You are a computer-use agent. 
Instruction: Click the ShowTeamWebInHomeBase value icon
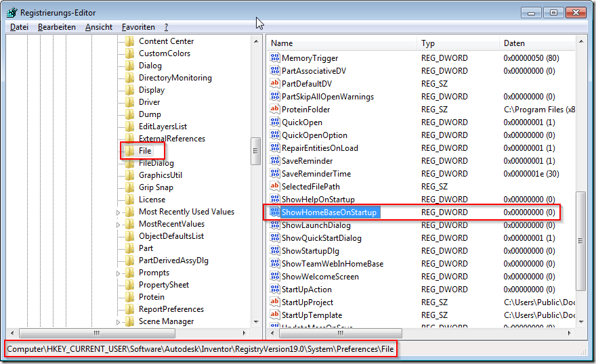(274, 263)
